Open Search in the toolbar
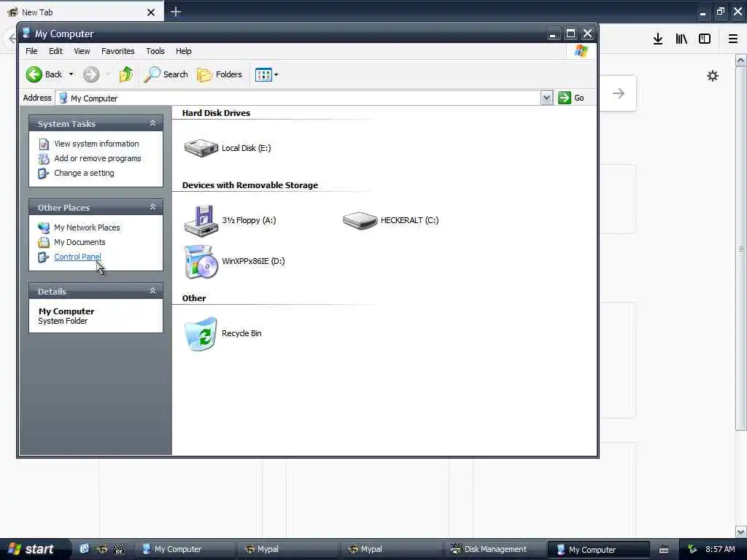This screenshot has width=747, height=560. click(x=166, y=74)
